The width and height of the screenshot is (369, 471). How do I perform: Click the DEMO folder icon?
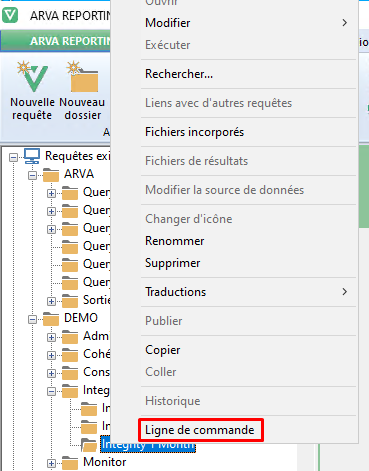pos(51,319)
